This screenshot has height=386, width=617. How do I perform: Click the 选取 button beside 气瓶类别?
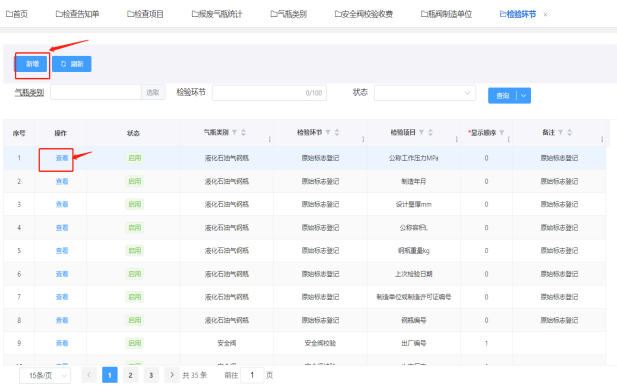pos(153,92)
